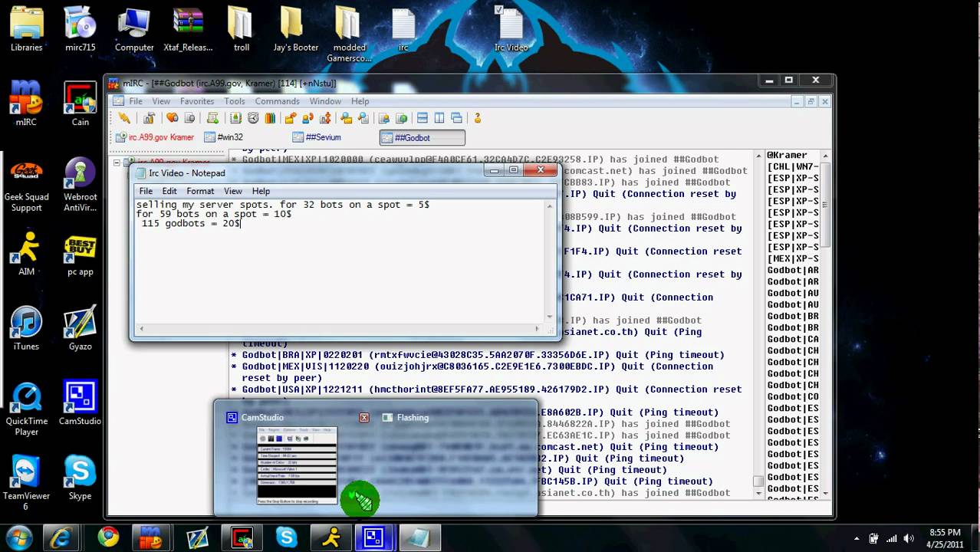
Task: Open the mIRC File menu
Action: coord(136,101)
